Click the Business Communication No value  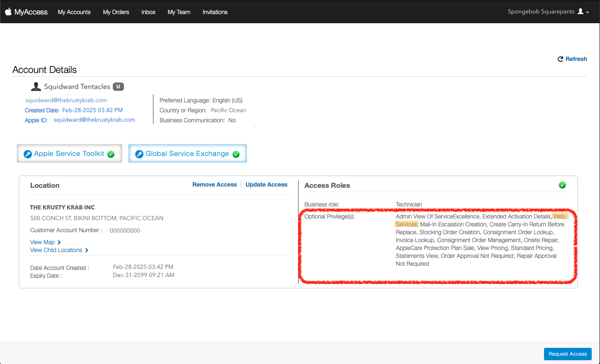point(232,120)
